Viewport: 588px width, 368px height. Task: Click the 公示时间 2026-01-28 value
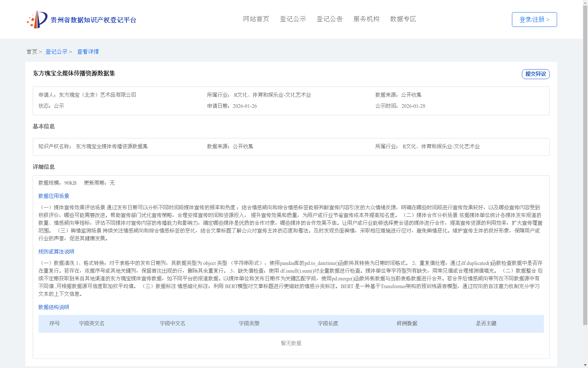click(413, 106)
